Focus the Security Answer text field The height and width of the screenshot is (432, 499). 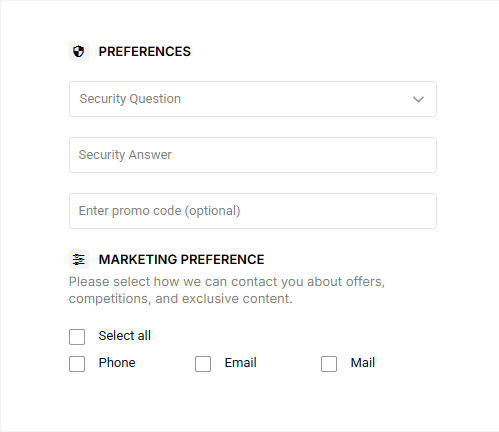pyautogui.click(x=253, y=155)
